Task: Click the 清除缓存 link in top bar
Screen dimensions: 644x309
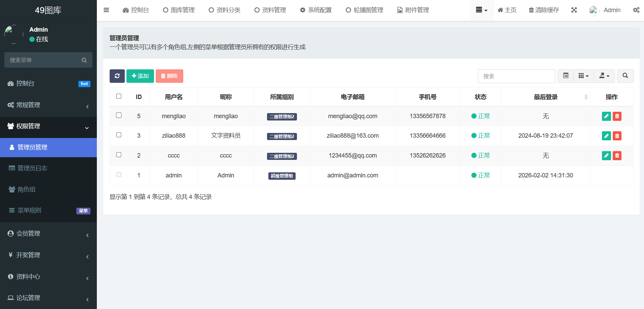Action: pos(544,10)
